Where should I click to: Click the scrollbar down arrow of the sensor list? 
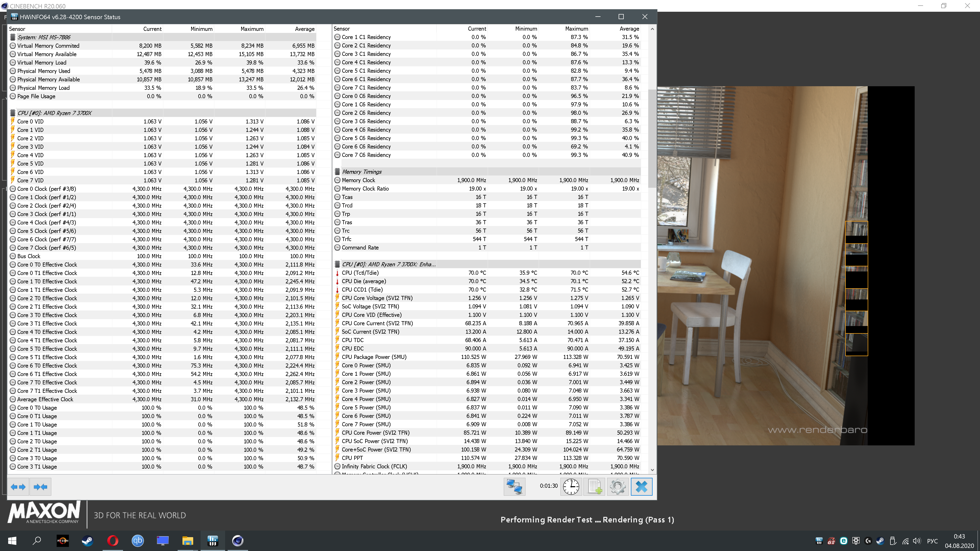652,470
